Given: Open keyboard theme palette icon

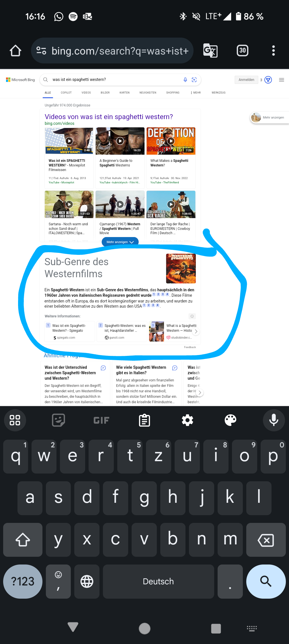Looking at the screenshot, I should click(x=231, y=420).
